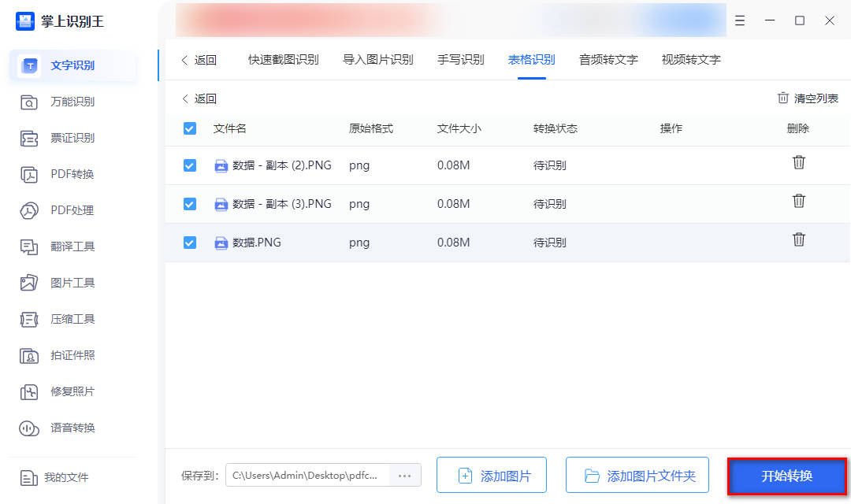Delete the 数据.PNG row
The image size is (851, 504).
click(x=798, y=239)
